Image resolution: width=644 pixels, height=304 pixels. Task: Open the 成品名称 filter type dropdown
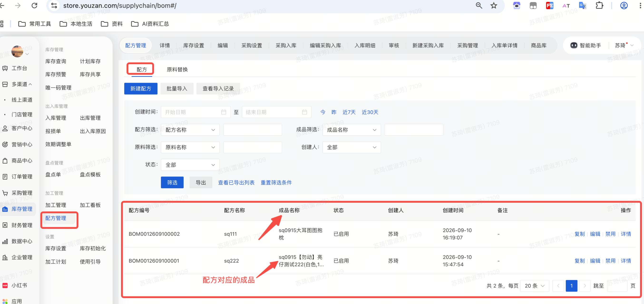351,130
